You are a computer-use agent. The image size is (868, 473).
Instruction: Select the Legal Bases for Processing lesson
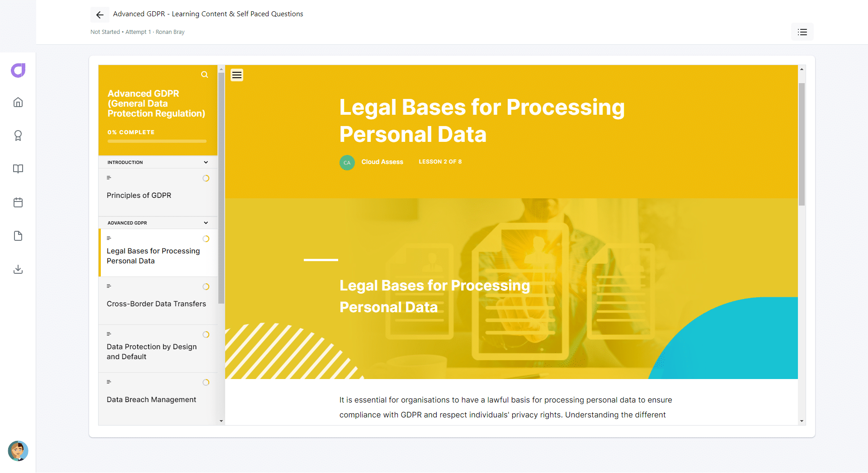click(153, 256)
